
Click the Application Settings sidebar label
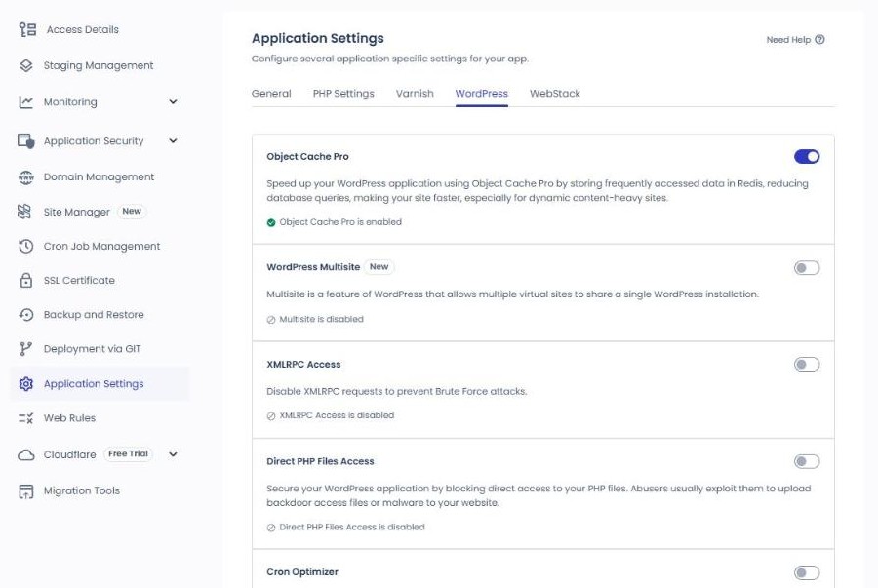pos(94,384)
